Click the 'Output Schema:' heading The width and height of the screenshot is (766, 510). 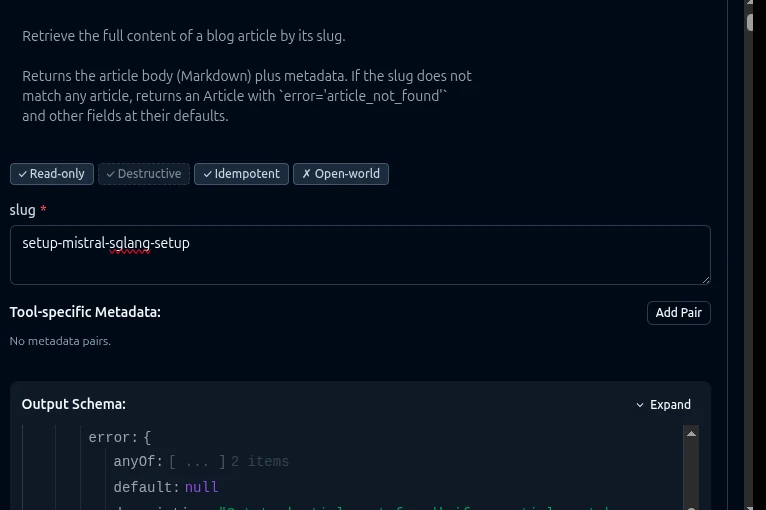tap(74, 404)
